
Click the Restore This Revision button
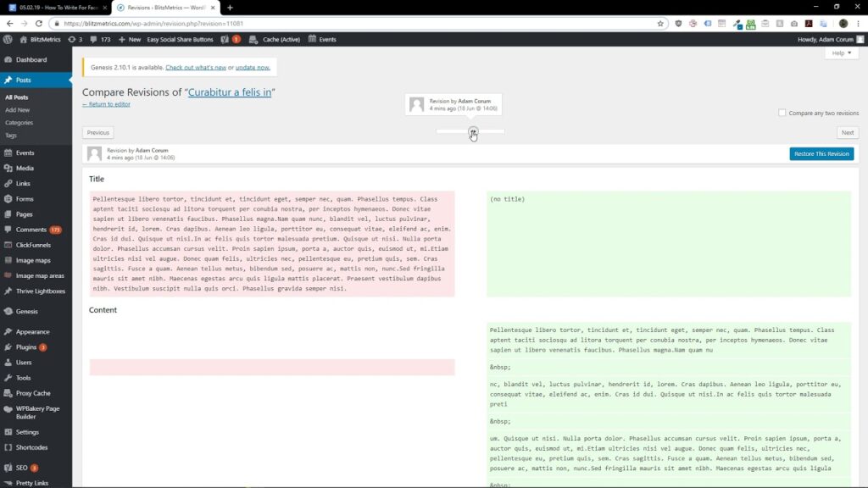click(821, 154)
